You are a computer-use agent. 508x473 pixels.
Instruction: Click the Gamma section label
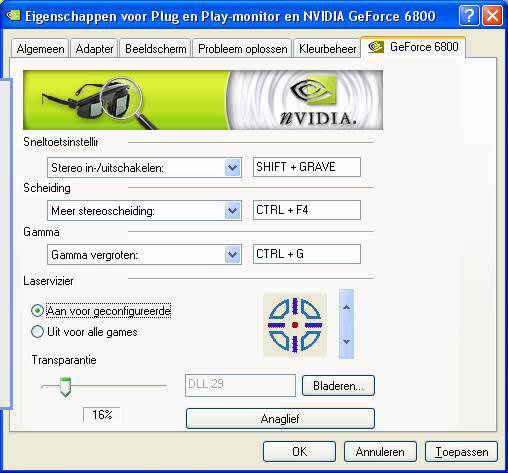tap(41, 232)
